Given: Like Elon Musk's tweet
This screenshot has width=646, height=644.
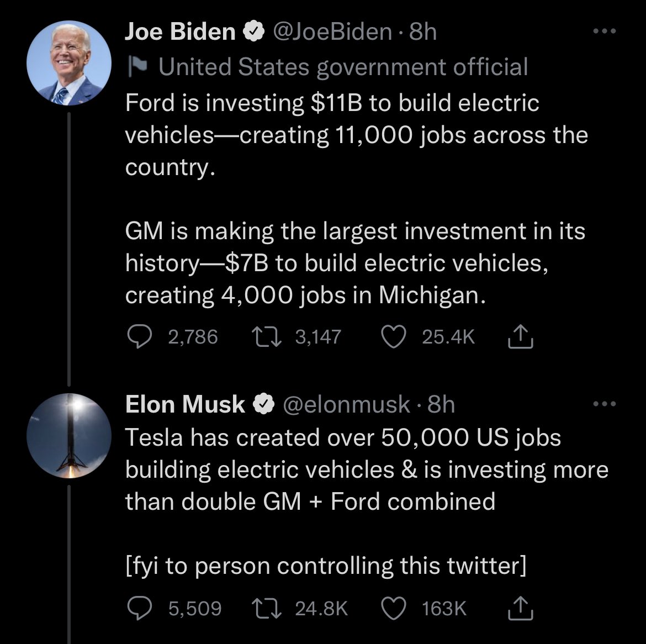Looking at the screenshot, I should click(x=394, y=608).
